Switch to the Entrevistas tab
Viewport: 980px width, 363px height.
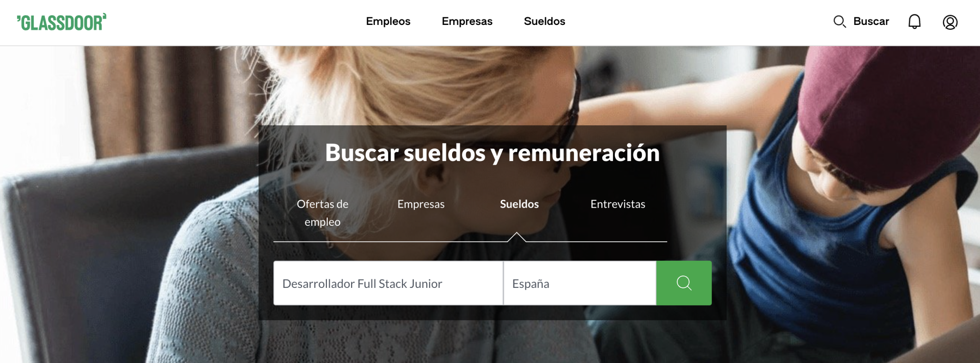(x=617, y=204)
